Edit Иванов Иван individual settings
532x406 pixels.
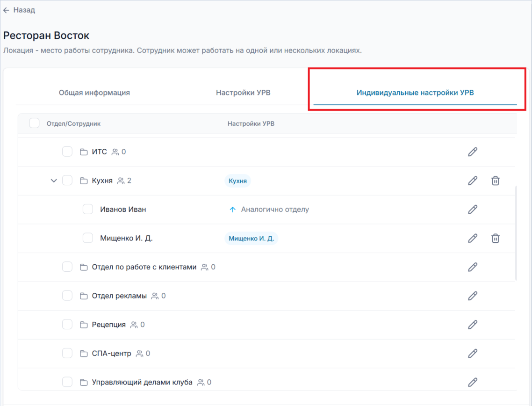click(473, 210)
